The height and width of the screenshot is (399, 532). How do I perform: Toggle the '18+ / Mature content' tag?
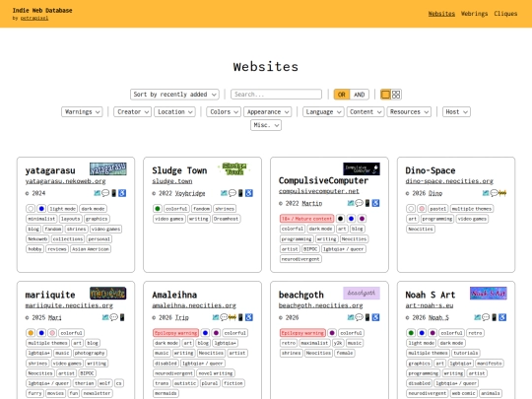(x=306, y=219)
